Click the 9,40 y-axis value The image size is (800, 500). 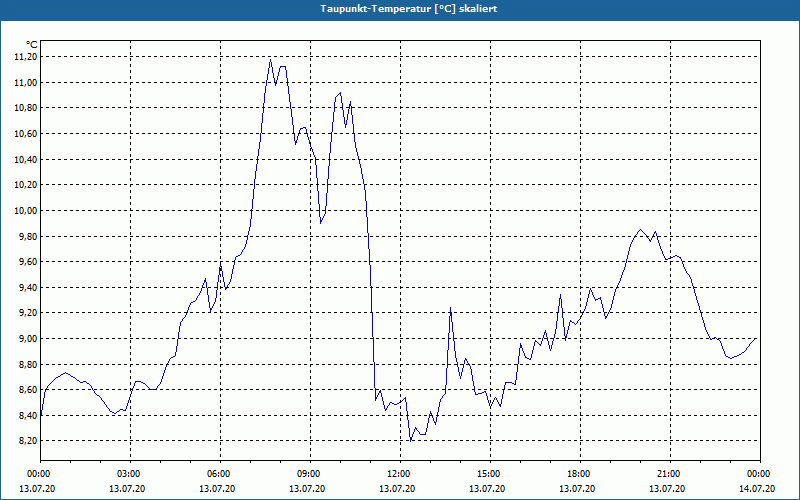point(28,287)
